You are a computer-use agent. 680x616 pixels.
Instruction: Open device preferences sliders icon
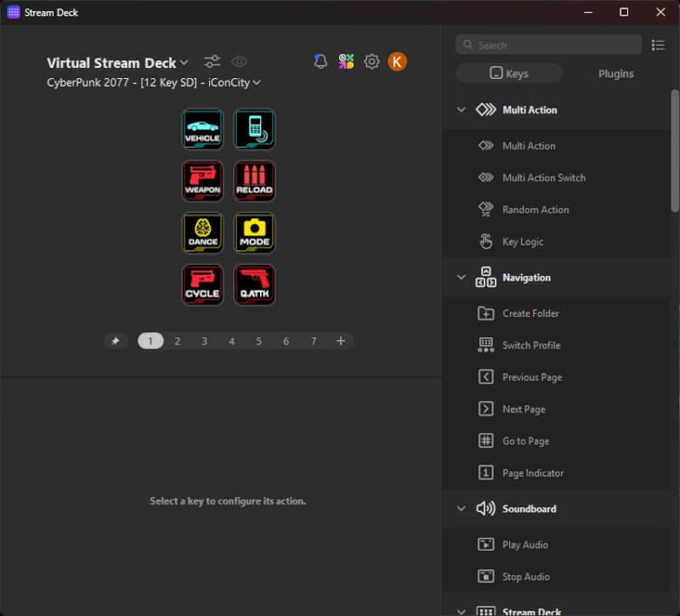212,61
